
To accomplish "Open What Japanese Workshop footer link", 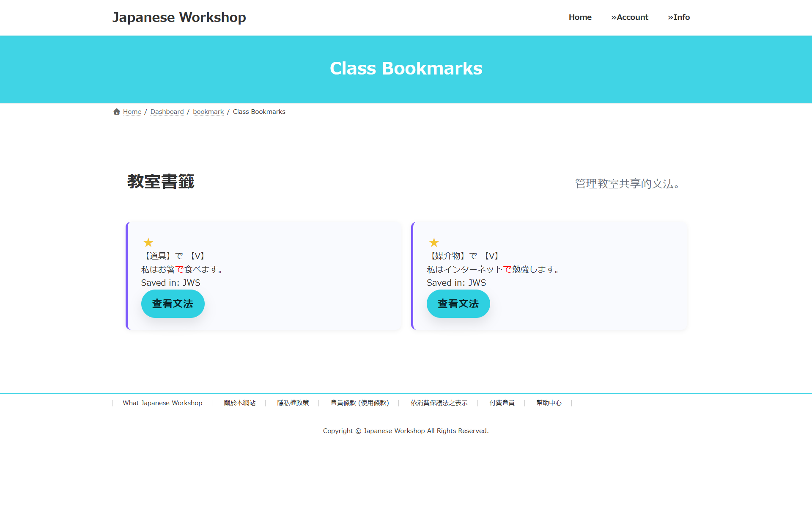I will click(162, 403).
